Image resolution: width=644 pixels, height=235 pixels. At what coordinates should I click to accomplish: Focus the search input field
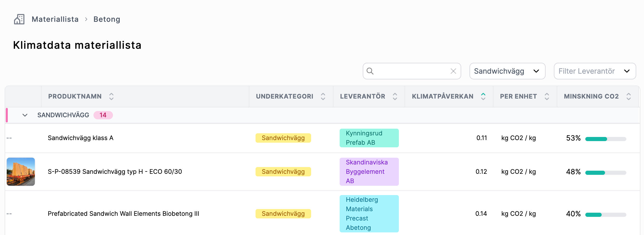(412, 71)
